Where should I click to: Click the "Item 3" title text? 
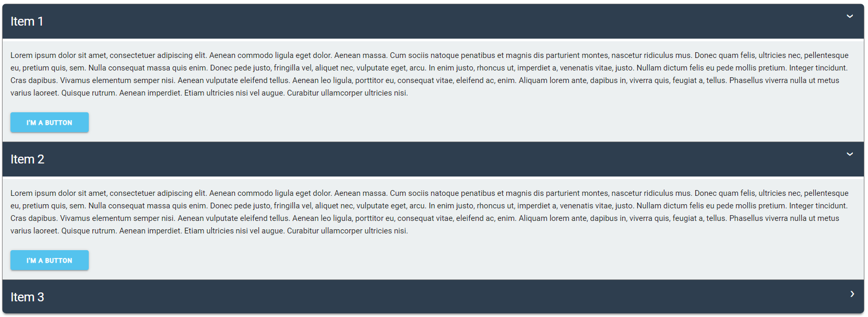(28, 297)
